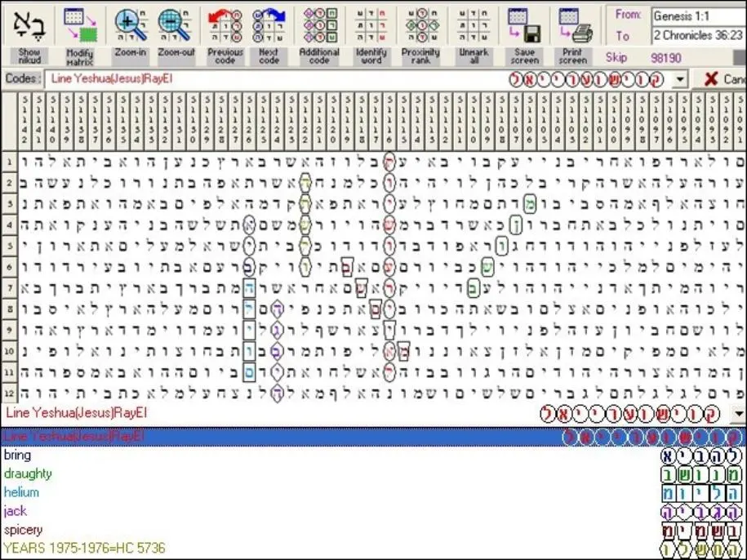Click the green Hebrew letters for 'draughty'
This screenshot has width=747, height=560.
point(700,475)
